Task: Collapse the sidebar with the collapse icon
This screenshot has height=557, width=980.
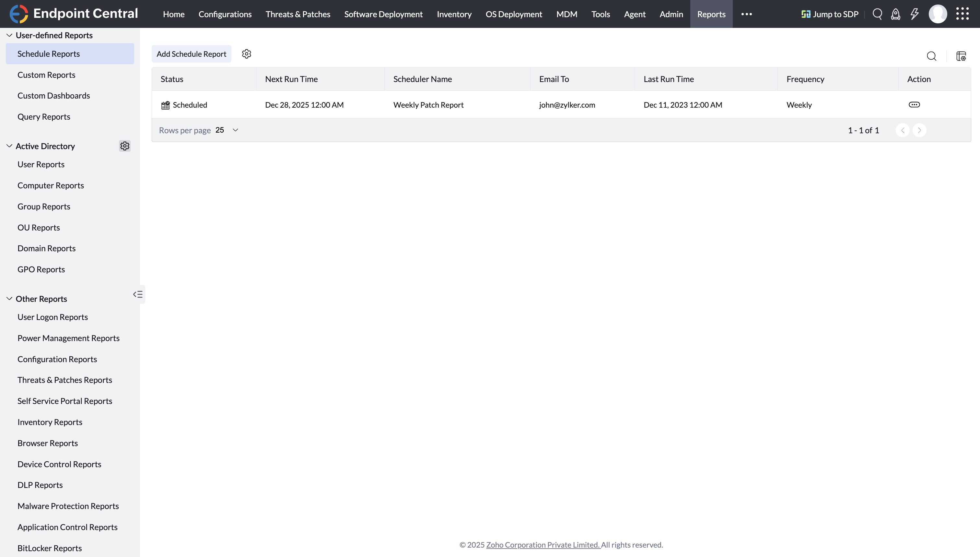Action: pyautogui.click(x=138, y=294)
